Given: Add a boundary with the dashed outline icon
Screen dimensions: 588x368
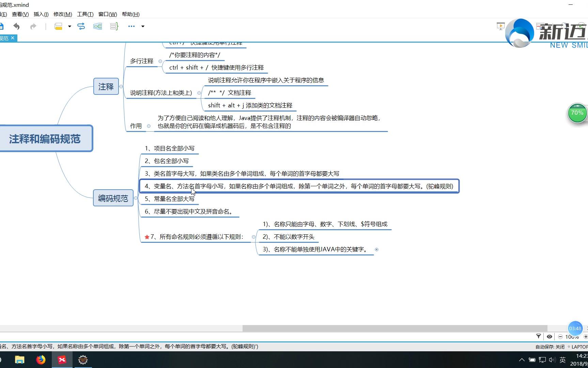Looking at the screenshot, I should [x=98, y=26].
